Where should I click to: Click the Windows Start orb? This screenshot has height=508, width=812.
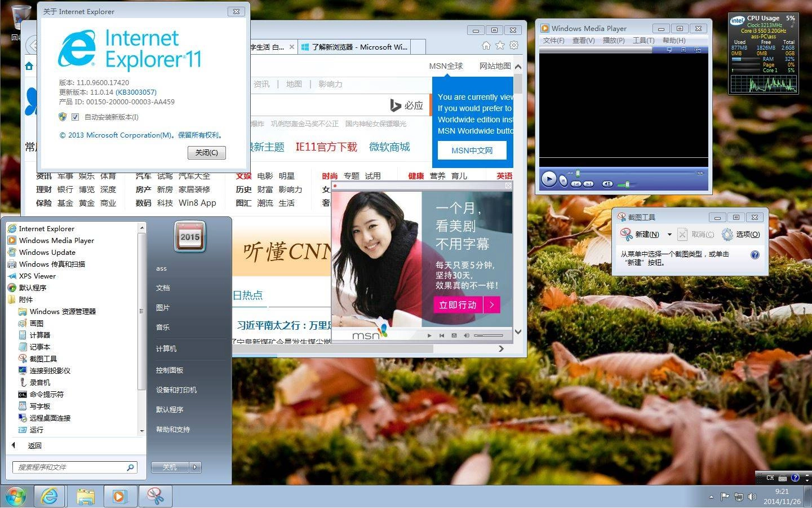[x=16, y=496]
